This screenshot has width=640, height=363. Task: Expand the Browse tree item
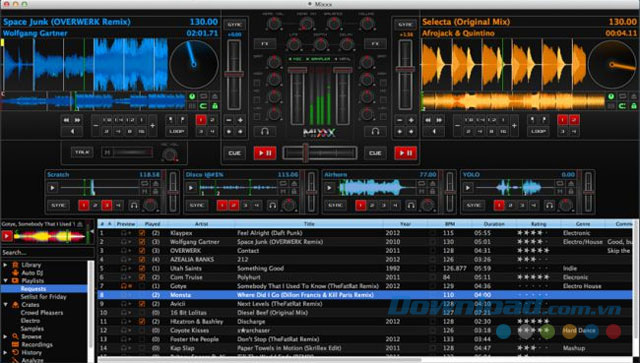5,337
